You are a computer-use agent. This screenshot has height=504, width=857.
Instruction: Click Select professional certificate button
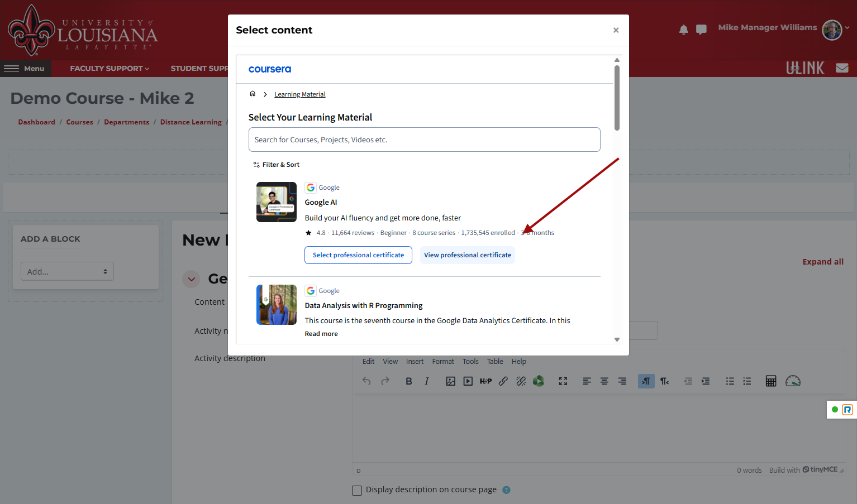(358, 255)
